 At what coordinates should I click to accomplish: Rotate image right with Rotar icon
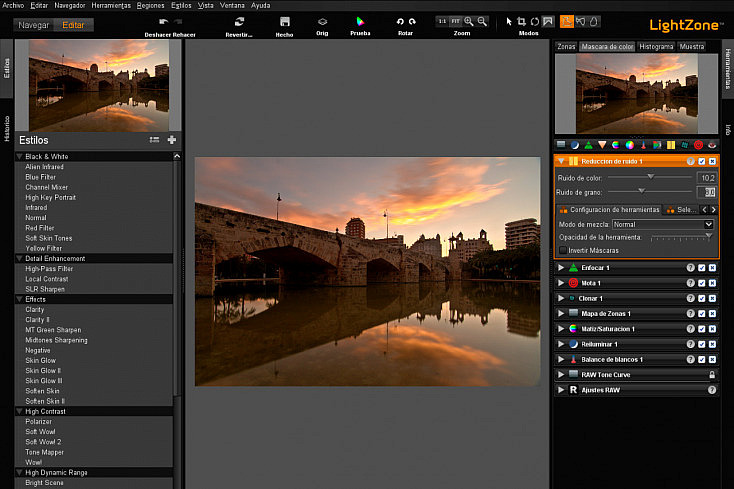412,22
